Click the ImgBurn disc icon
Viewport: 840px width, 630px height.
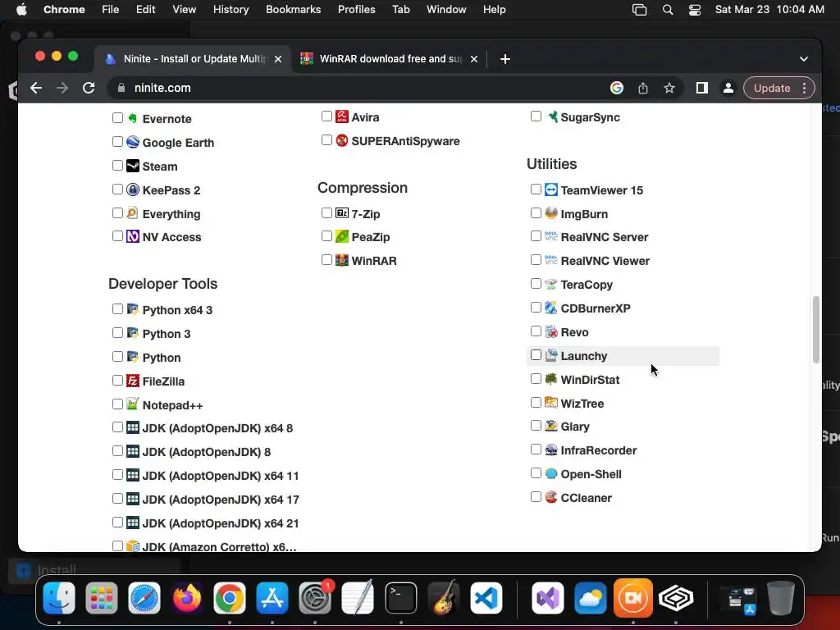[550, 213]
